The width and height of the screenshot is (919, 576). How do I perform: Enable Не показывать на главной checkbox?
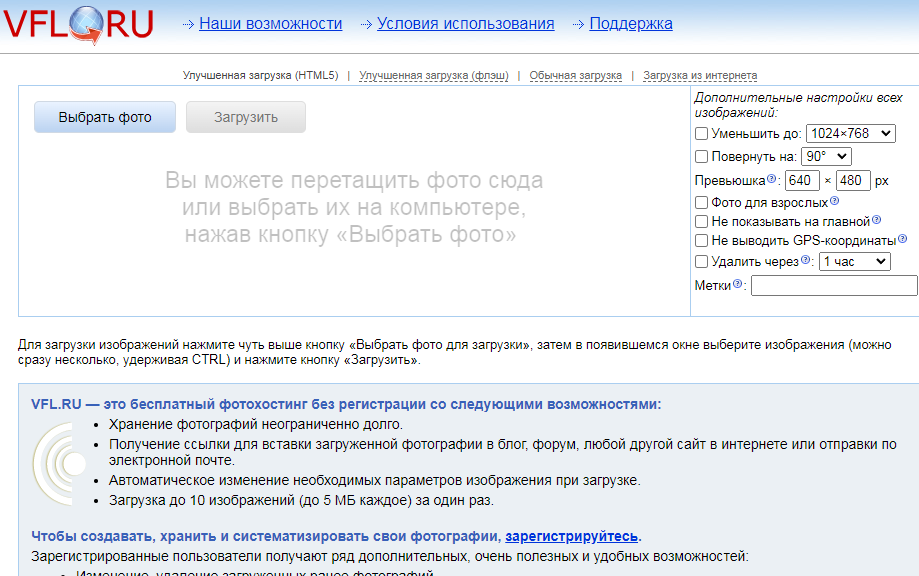[702, 221]
